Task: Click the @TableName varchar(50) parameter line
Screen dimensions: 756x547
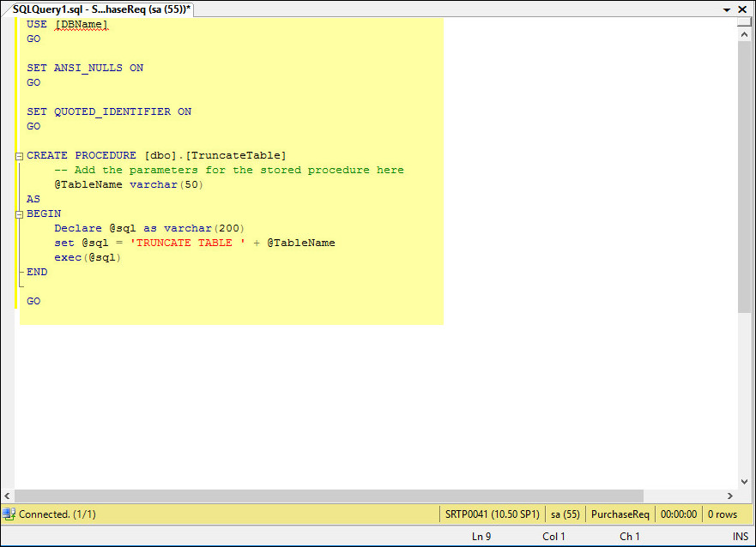Action: 129,185
